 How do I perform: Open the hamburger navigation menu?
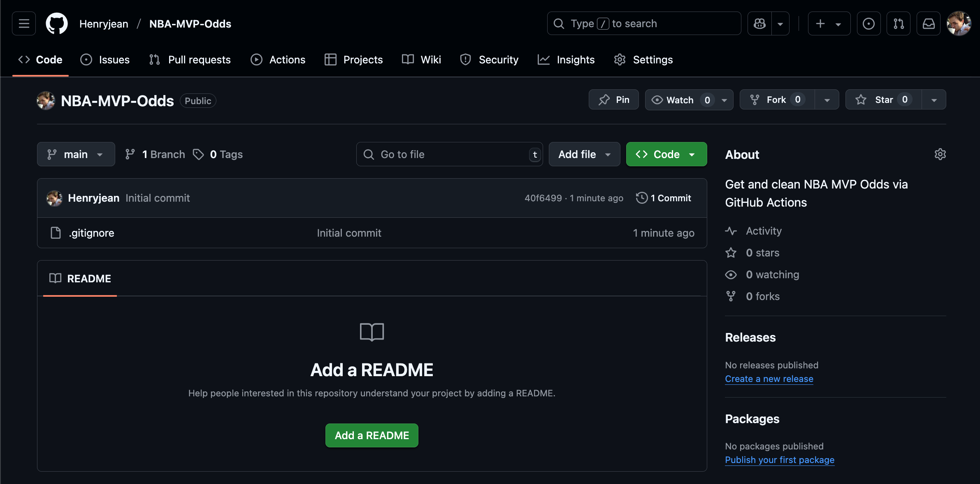coord(24,23)
